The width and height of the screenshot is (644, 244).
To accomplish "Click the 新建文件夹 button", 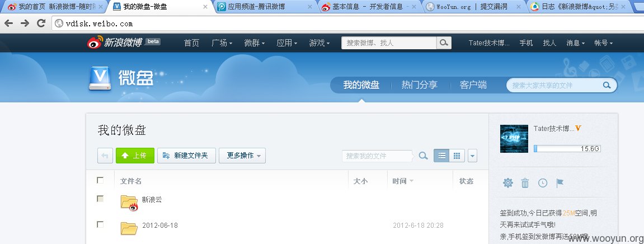I will 186,156.
